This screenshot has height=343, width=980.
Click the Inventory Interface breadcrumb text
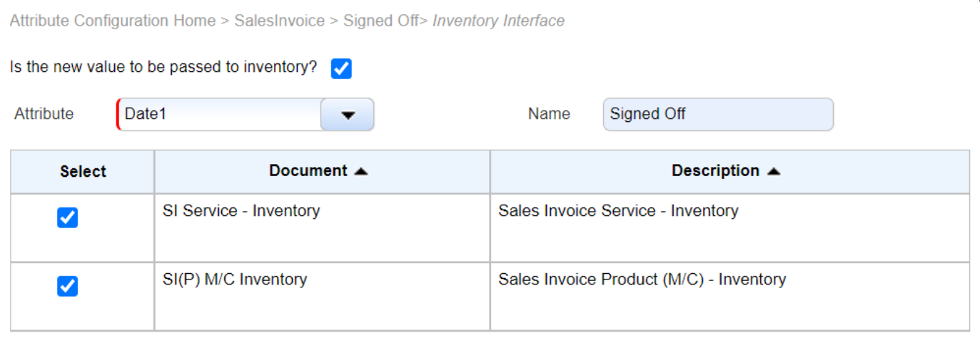(498, 21)
